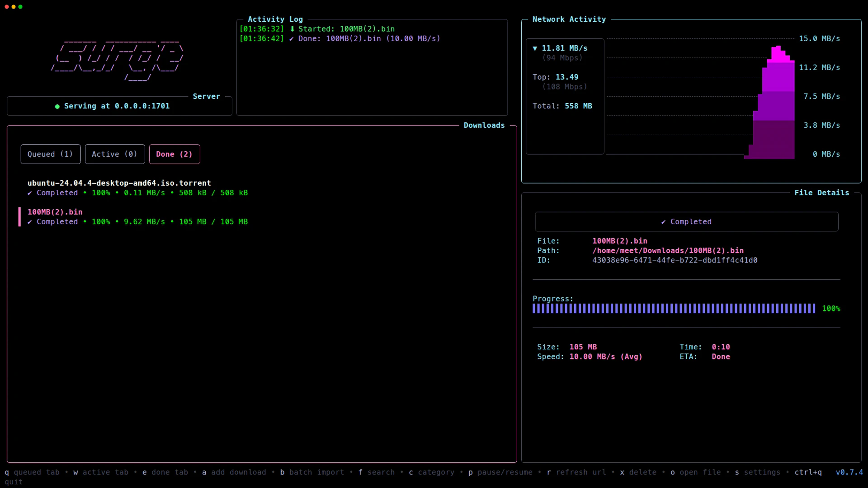
Task: Click the 100% progress bar in File Details
Action: coord(674,308)
